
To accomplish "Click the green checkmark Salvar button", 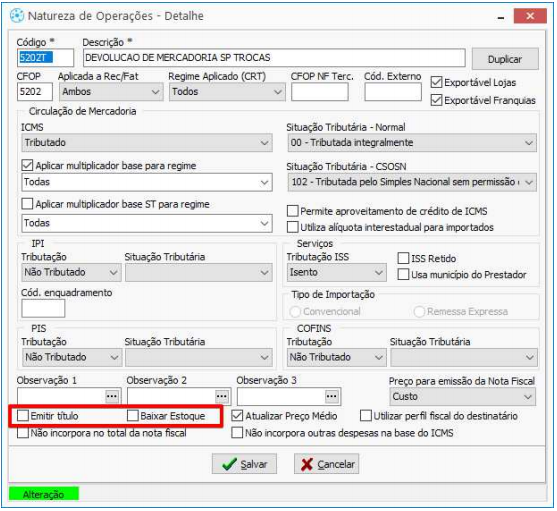I will point(244,464).
